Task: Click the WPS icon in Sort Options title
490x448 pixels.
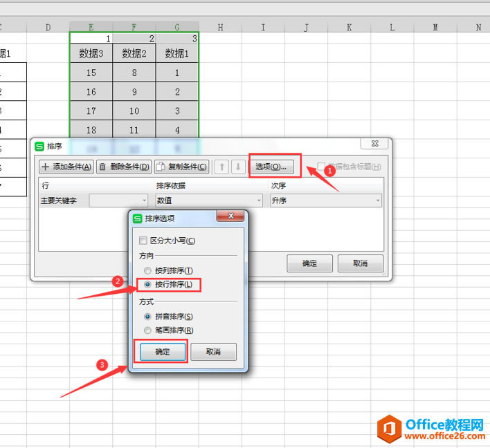Action: click(x=138, y=218)
